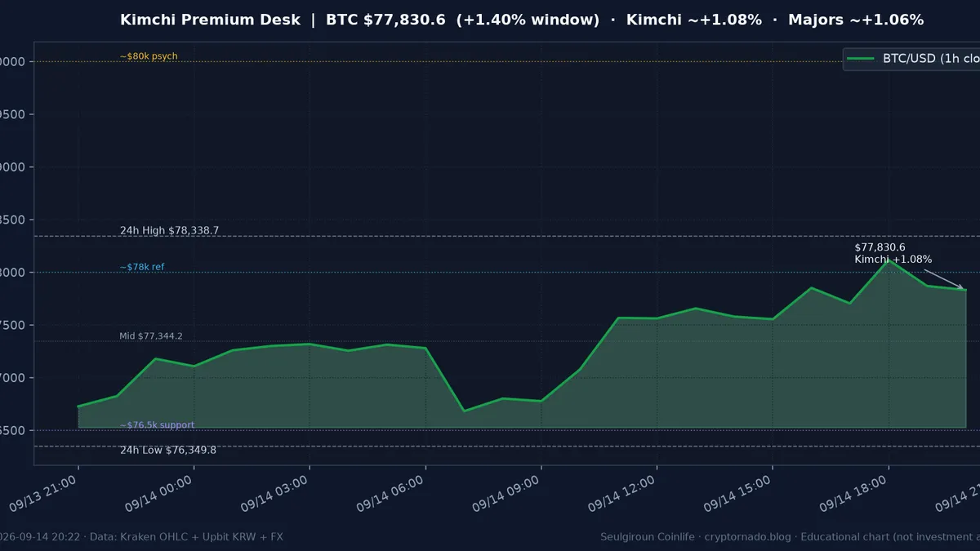Click the '~$76.5k support' label
The image size is (980, 551).
click(157, 425)
